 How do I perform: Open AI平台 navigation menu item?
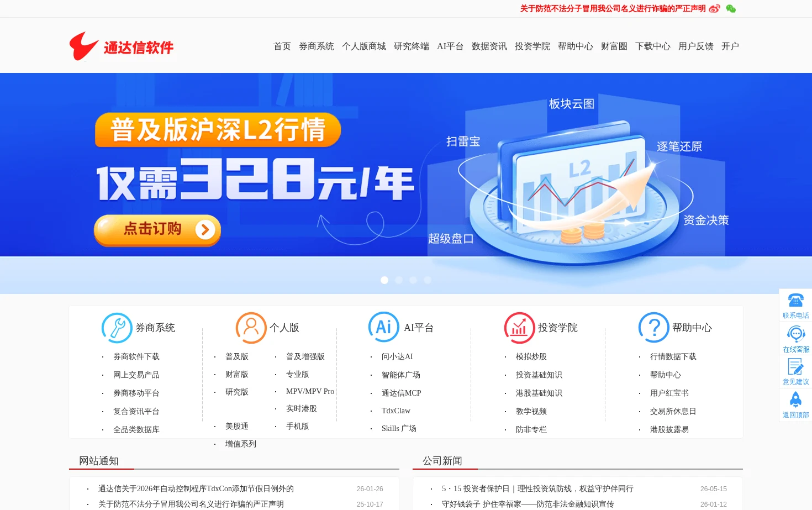coord(450,46)
